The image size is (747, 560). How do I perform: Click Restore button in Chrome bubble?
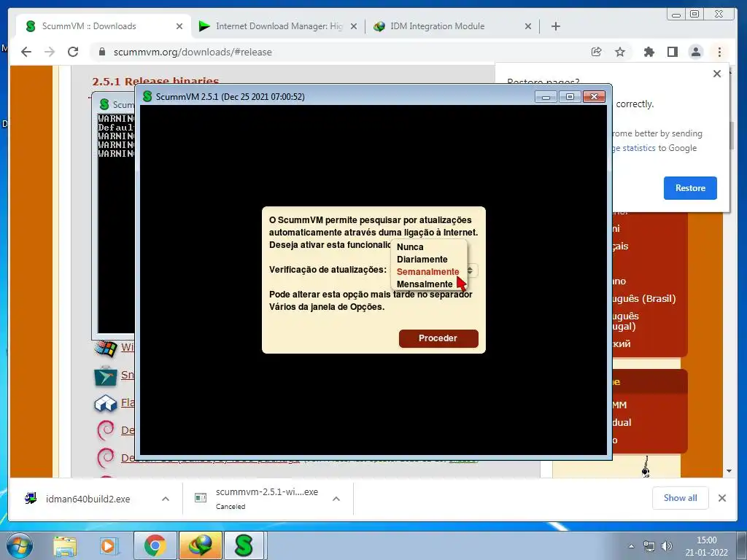690,188
